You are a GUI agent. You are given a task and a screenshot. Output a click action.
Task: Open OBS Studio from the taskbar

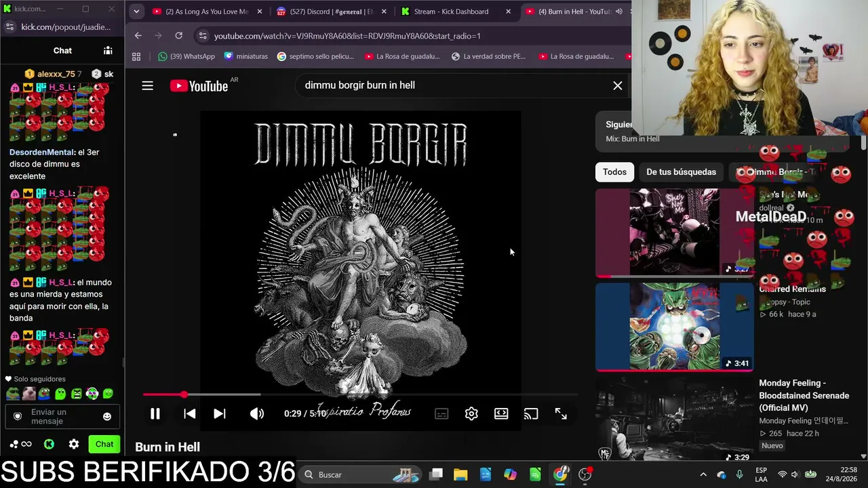[x=585, y=474]
